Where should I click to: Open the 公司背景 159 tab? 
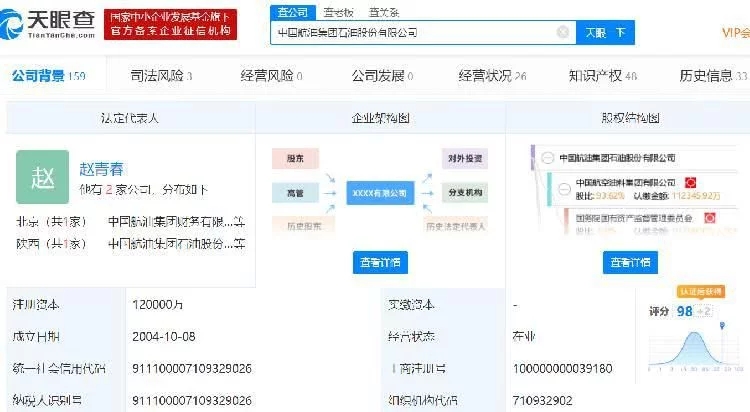tap(49, 76)
